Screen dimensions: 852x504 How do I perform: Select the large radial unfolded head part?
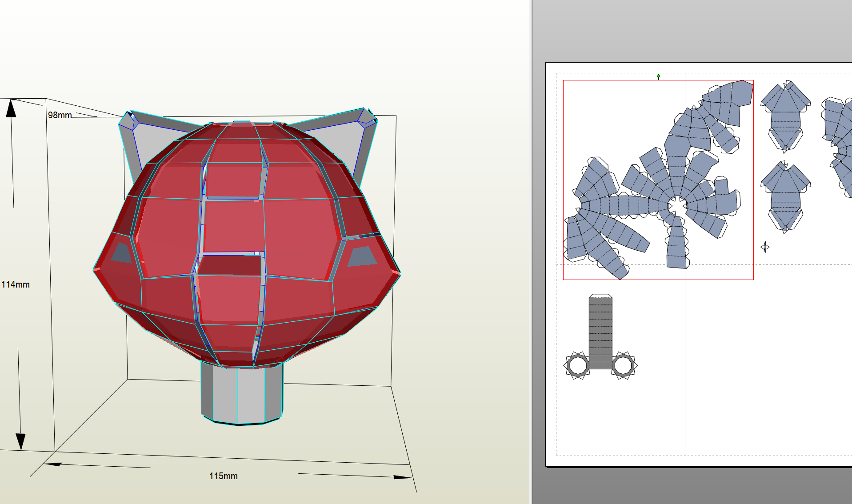coord(659,180)
